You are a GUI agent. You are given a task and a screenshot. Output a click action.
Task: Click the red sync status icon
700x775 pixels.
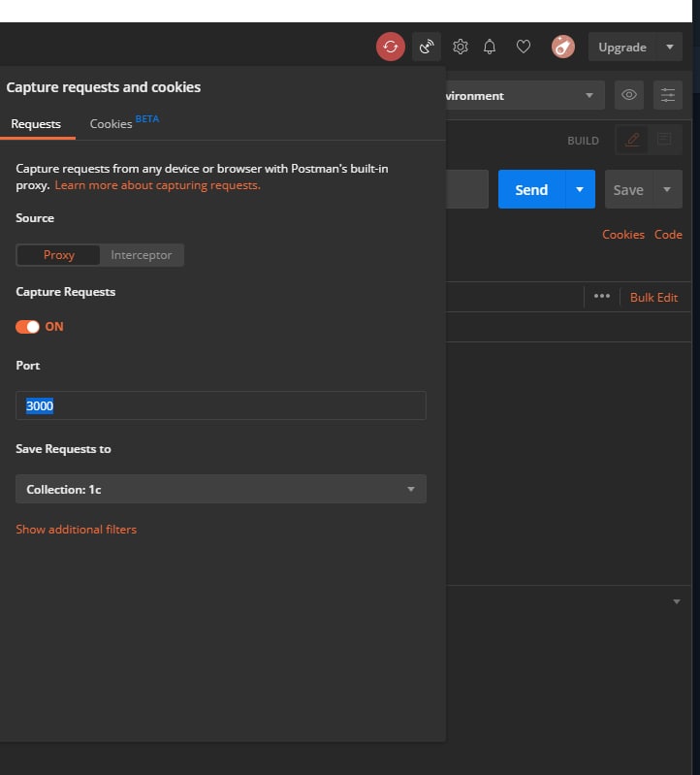391,47
